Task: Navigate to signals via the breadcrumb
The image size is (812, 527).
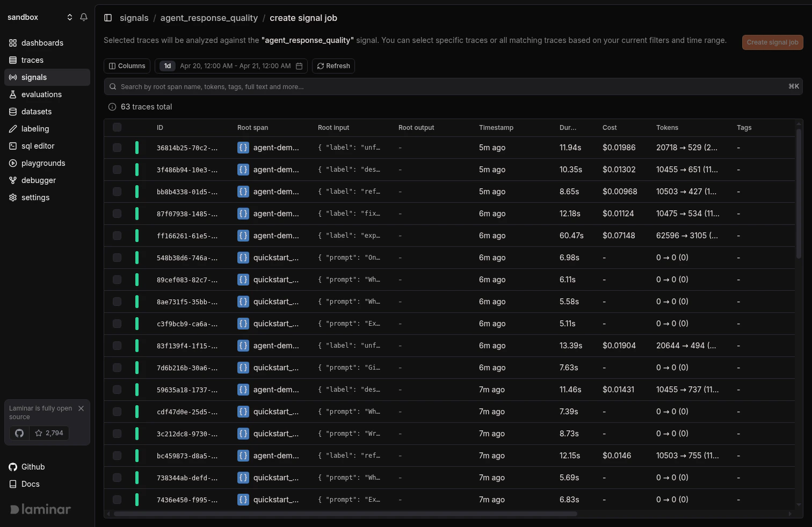Action: (x=134, y=18)
